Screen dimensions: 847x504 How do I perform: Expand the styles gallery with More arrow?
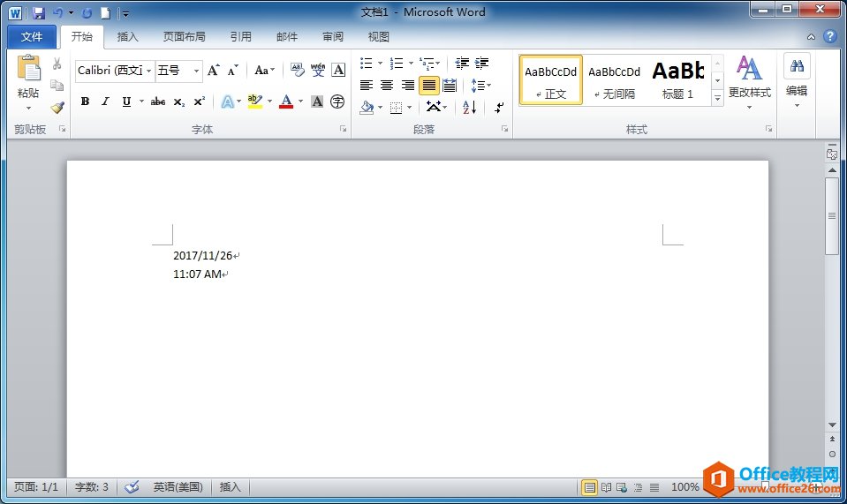click(x=717, y=99)
